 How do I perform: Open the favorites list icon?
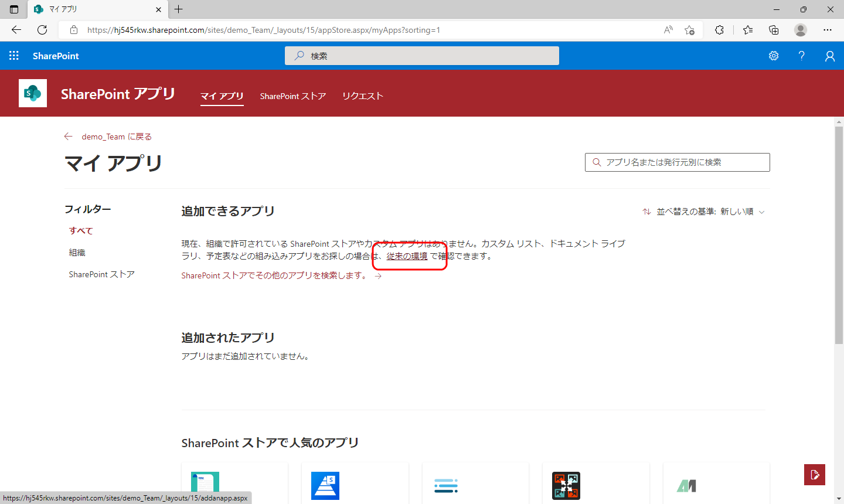pos(747,30)
